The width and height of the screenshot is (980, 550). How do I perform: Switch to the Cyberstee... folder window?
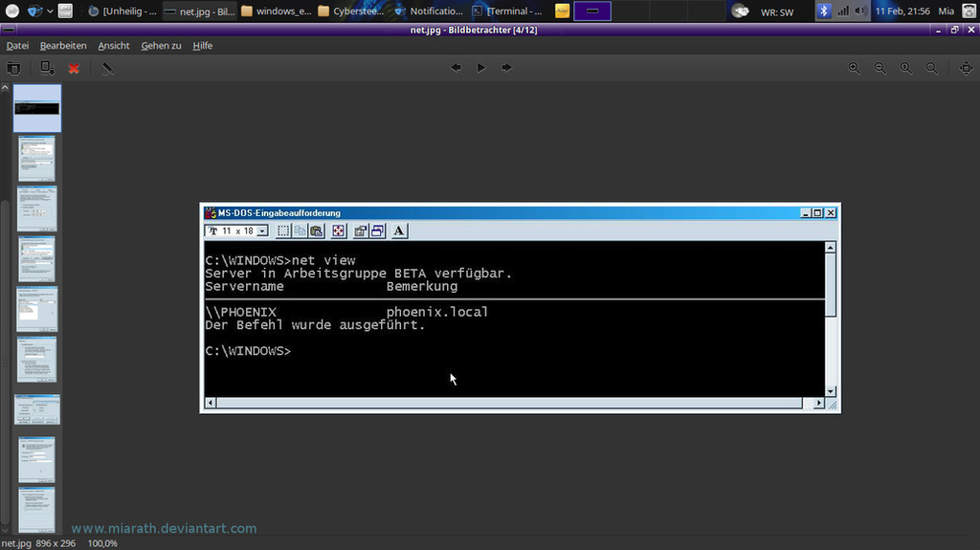pyautogui.click(x=353, y=11)
